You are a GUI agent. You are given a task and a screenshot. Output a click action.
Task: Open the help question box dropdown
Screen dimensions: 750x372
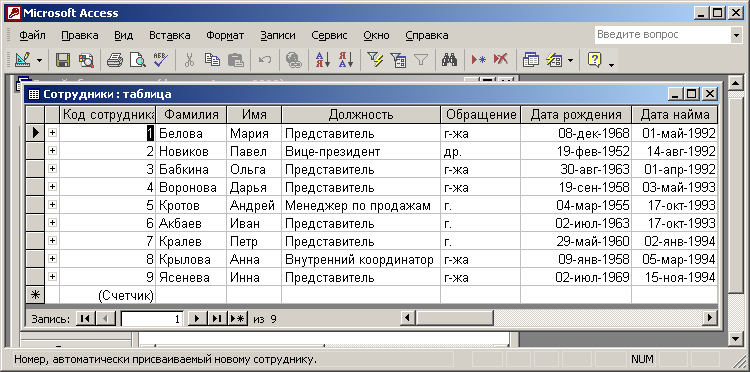[x=736, y=35]
